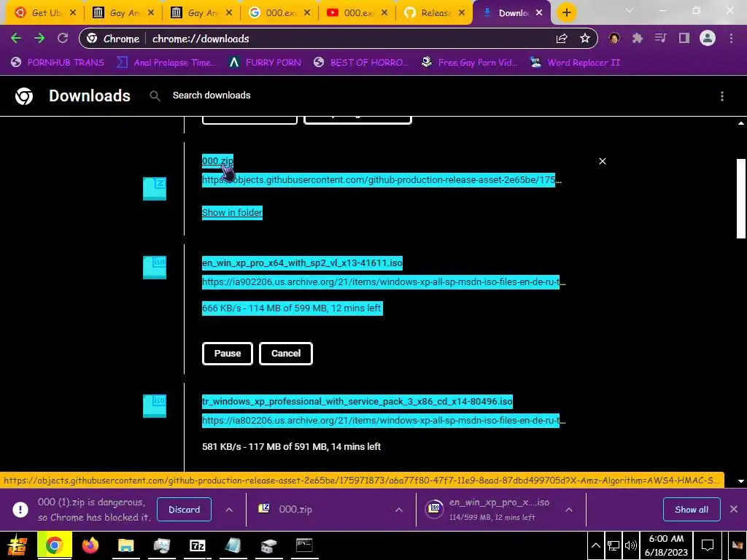This screenshot has height=560, width=747.
Task: Show hidden system tray icons
Action: pyautogui.click(x=596, y=545)
